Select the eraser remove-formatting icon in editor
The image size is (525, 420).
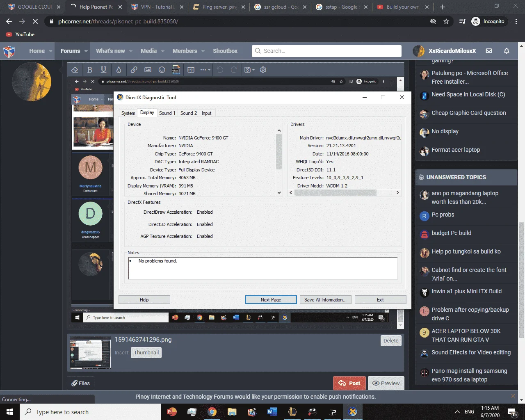[75, 70]
